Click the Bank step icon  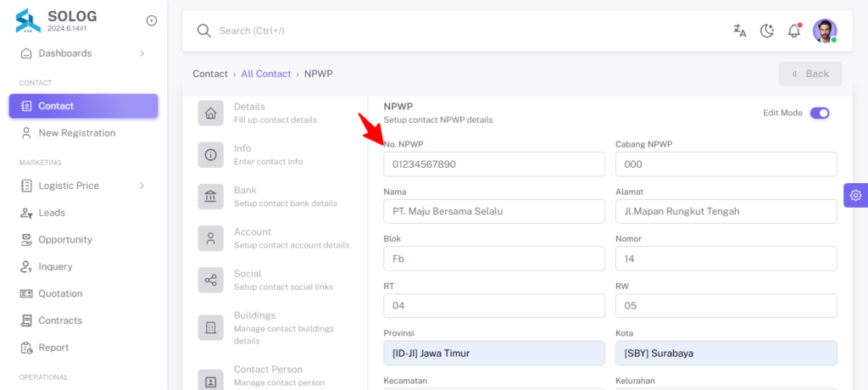point(210,197)
